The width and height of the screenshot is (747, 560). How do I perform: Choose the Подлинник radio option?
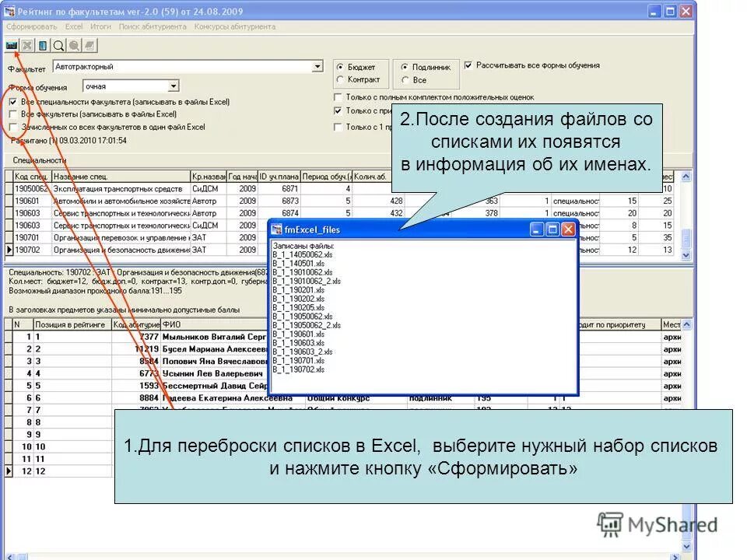pos(405,67)
